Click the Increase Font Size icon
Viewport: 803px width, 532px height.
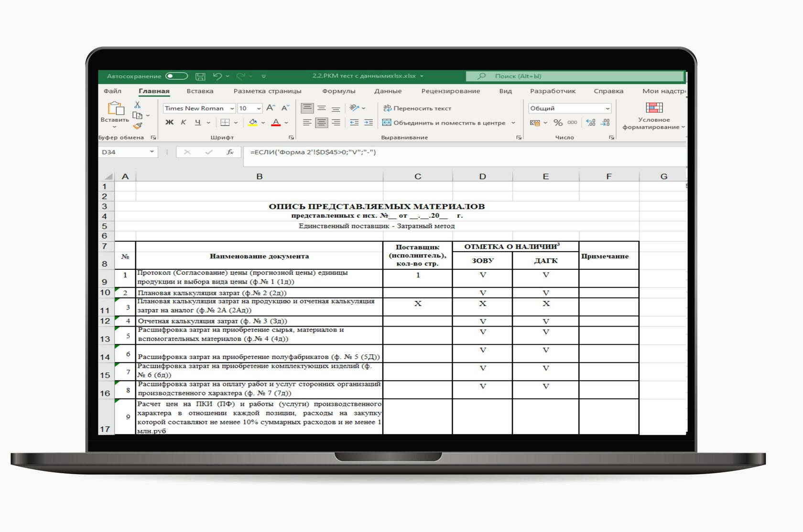271,108
